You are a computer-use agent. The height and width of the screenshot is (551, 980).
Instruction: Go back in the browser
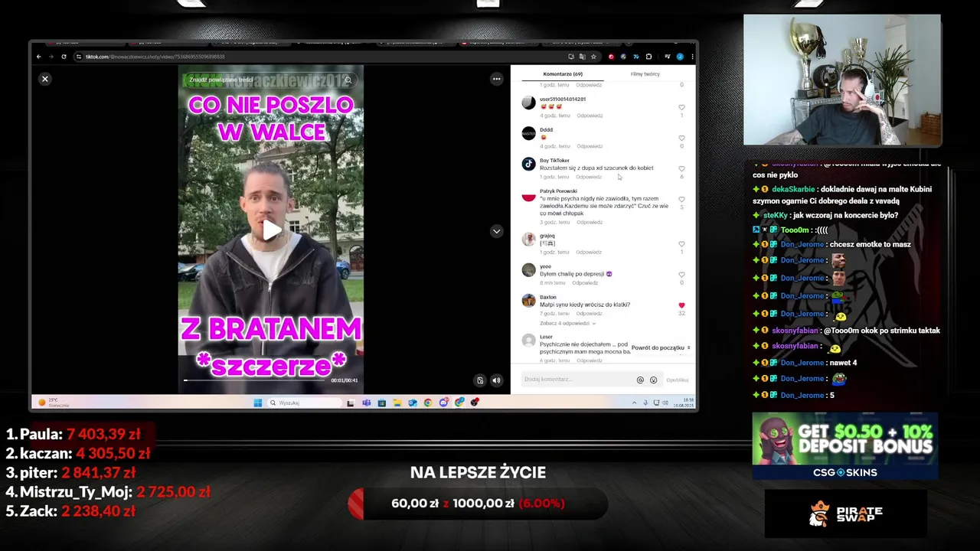coord(39,57)
